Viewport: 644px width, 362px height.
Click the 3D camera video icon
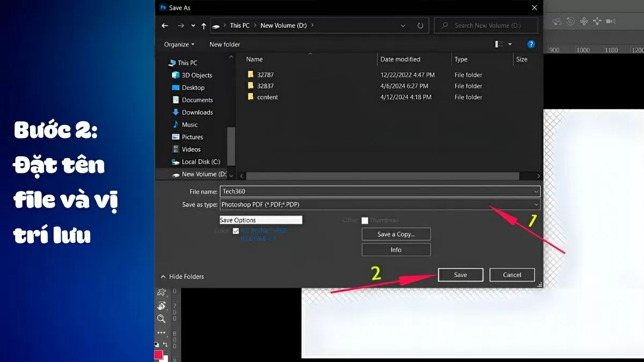click(610, 21)
